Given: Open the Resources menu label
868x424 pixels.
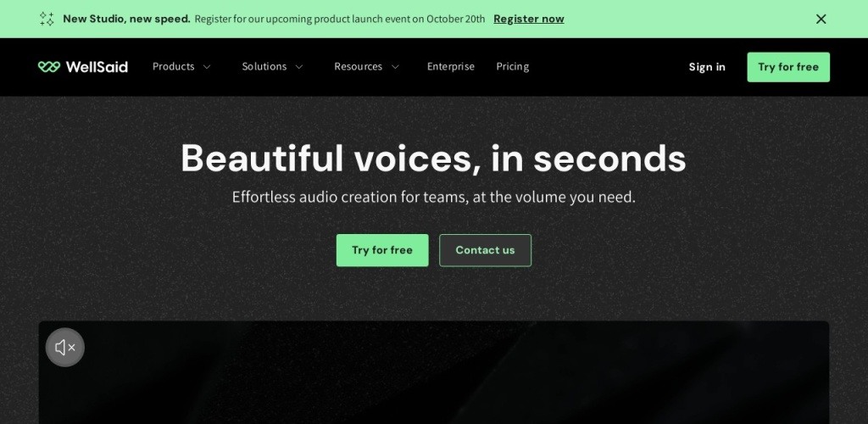Looking at the screenshot, I should pyautogui.click(x=358, y=67).
